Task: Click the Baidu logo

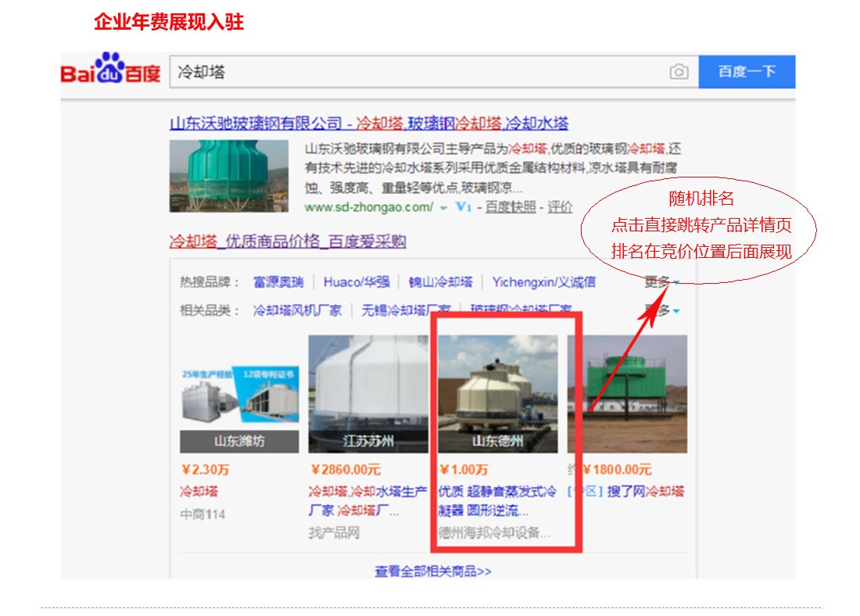Action: pos(110,69)
